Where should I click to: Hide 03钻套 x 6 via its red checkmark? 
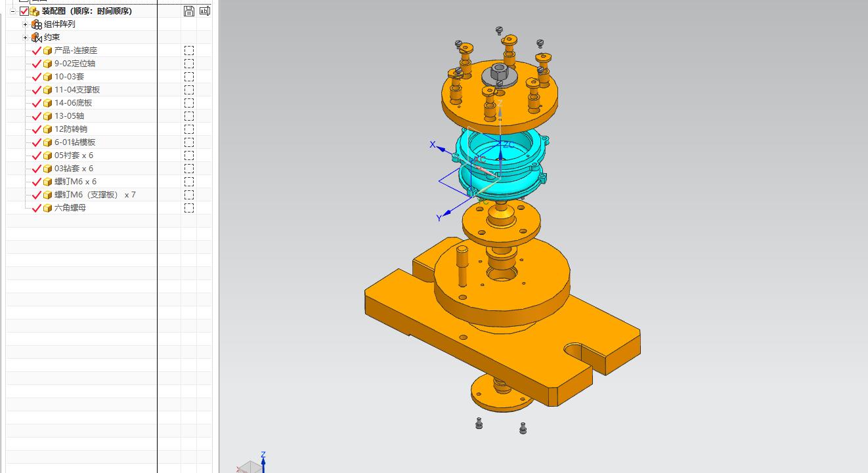coord(37,169)
